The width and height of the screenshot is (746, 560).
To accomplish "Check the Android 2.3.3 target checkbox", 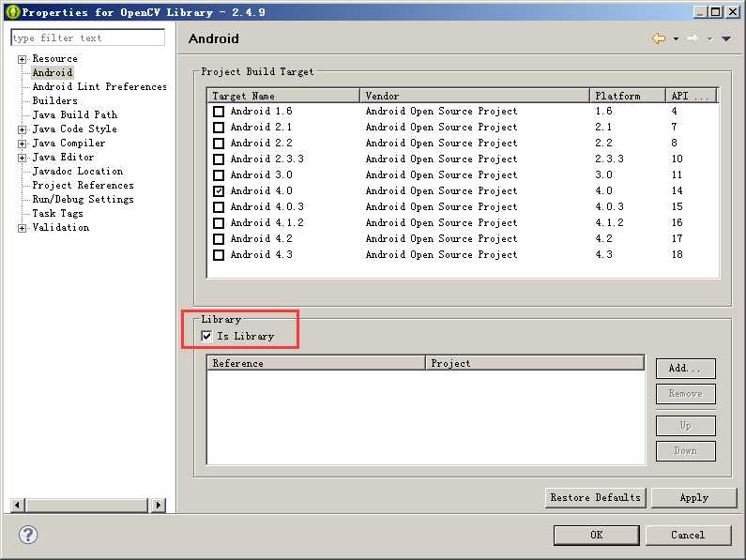I will pos(219,159).
